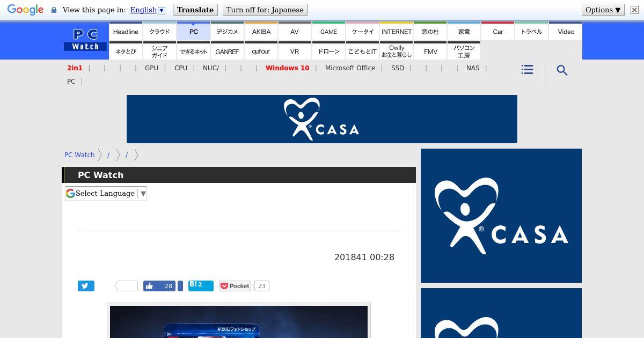Click the NUC/ topic link
This screenshot has height=338, width=644.
tap(210, 68)
